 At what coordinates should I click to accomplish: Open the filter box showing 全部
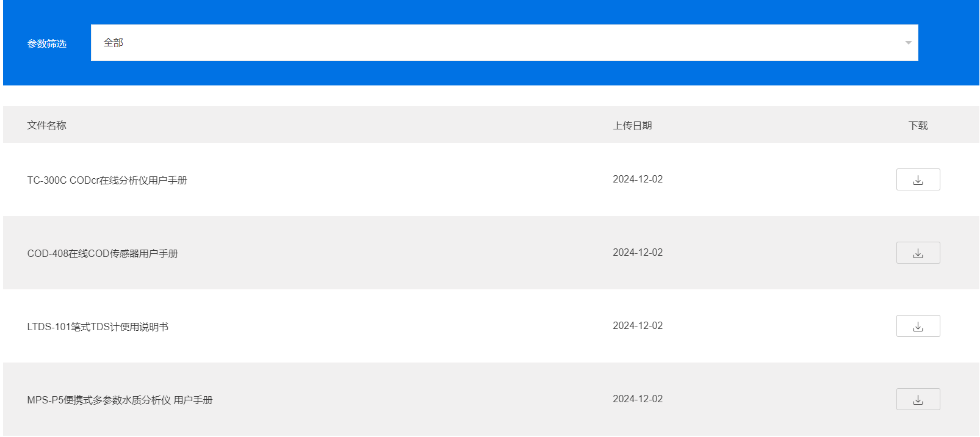(113, 43)
